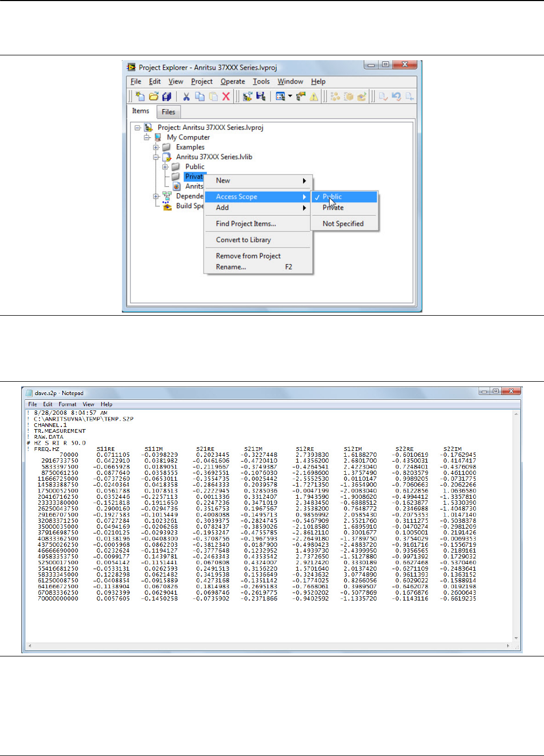
Task: Click the Run build specification icon
Action: (362, 96)
